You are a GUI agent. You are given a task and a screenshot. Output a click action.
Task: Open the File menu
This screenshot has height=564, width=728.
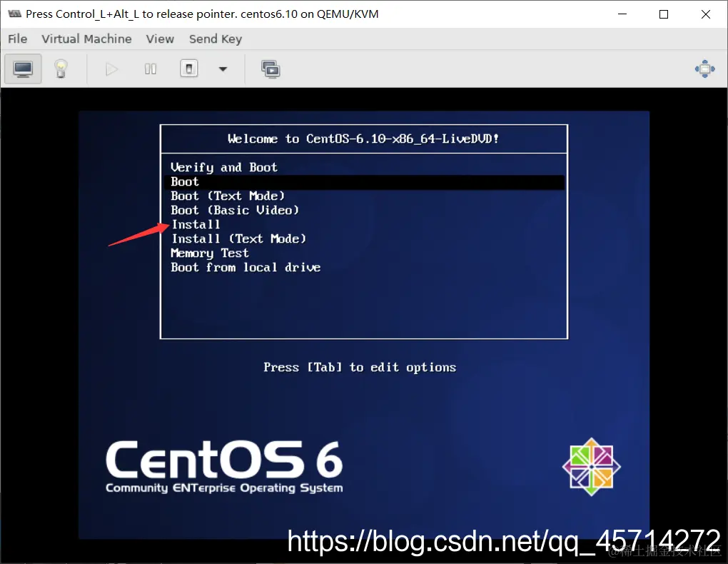click(18, 39)
